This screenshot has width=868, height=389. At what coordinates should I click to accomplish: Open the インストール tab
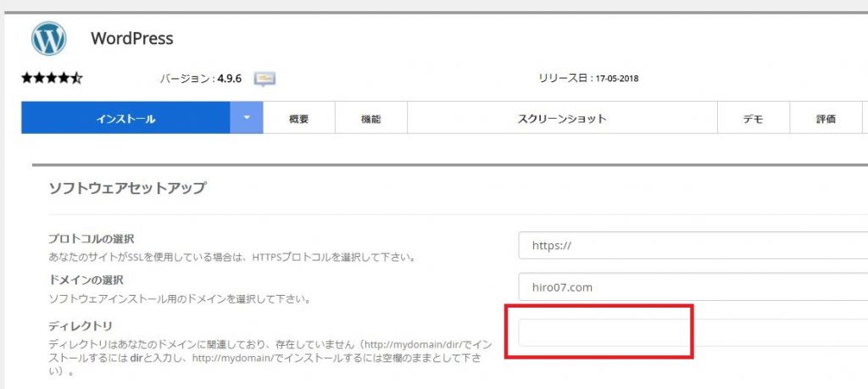pyautogui.click(x=125, y=118)
